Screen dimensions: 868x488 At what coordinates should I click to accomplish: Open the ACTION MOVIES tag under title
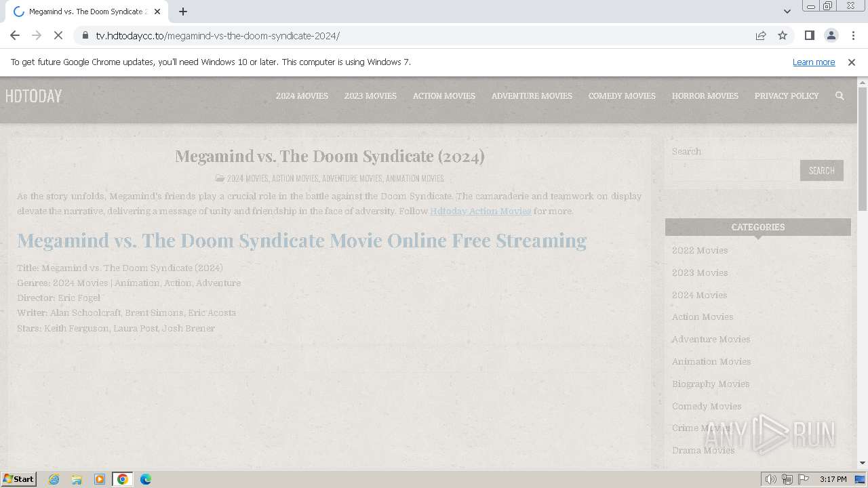(295, 178)
